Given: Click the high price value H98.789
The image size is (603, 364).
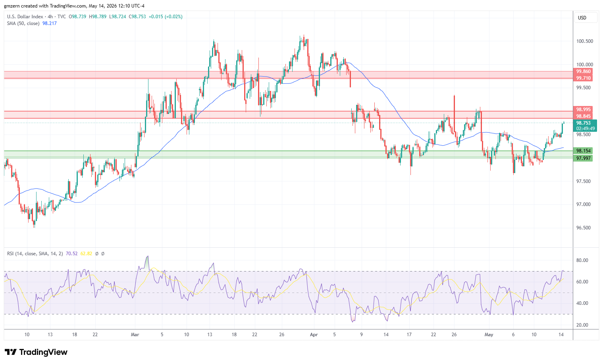Looking at the screenshot, I should click(x=98, y=17).
